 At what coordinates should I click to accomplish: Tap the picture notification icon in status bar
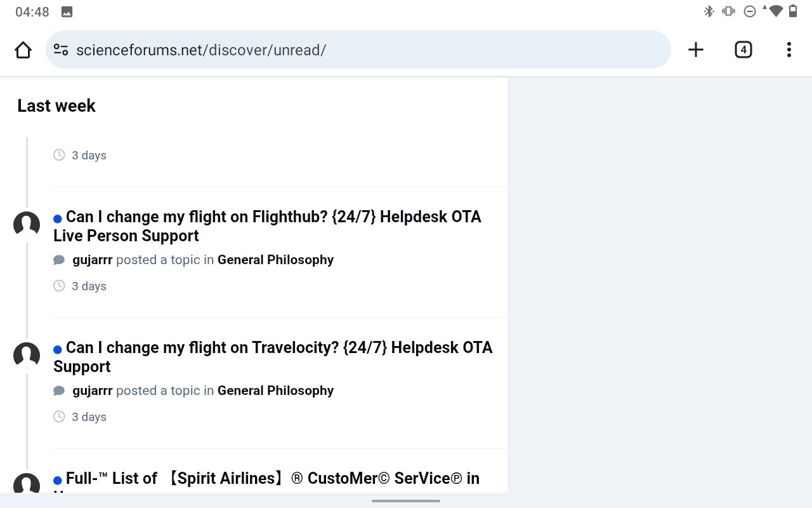[67, 11]
